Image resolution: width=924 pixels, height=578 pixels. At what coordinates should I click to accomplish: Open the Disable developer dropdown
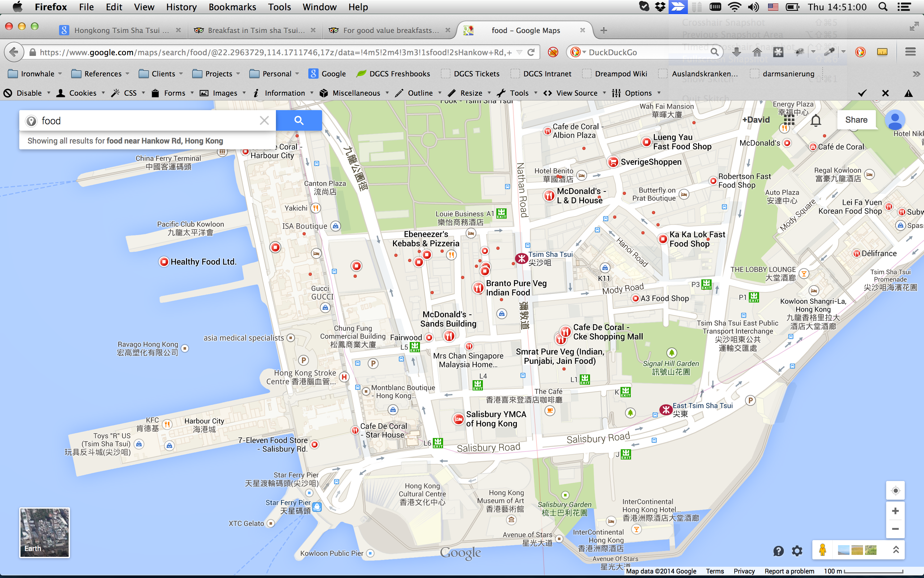(x=27, y=93)
